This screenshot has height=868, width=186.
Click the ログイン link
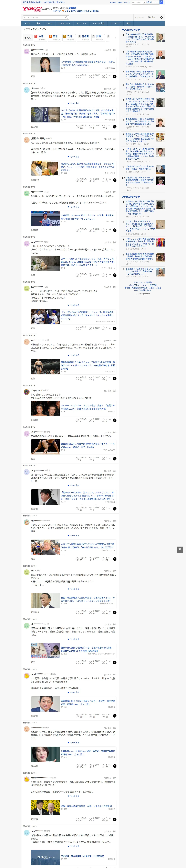pyautogui.click(x=57, y=11)
